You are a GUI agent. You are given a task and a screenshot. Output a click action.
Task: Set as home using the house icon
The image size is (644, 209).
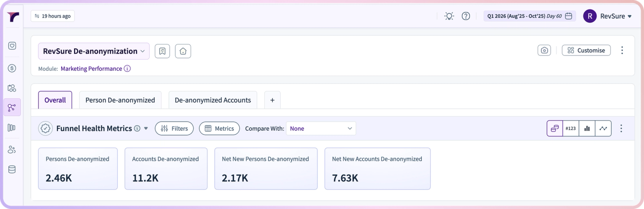coord(183,51)
